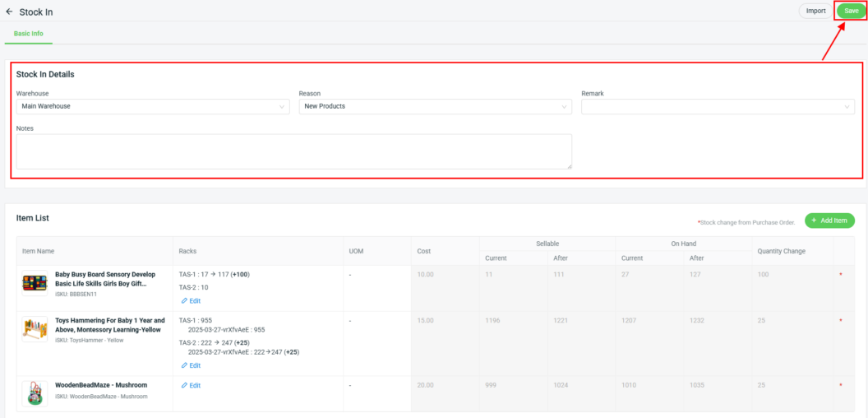The height and width of the screenshot is (418, 868).
Task: Click inside the Notes text area
Action: point(293,151)
